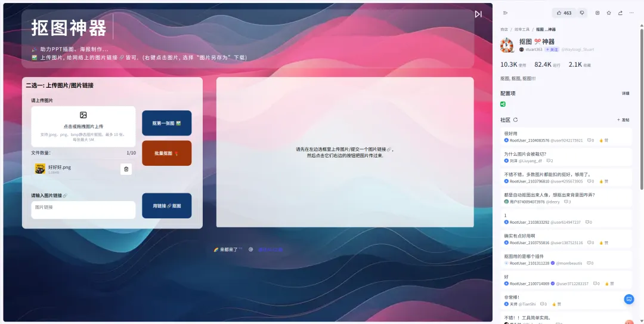The width and height of the screenshot is (644, 324).
Task: Click the thumbs-up like button showing 463
Action: (x=563, y=13)
